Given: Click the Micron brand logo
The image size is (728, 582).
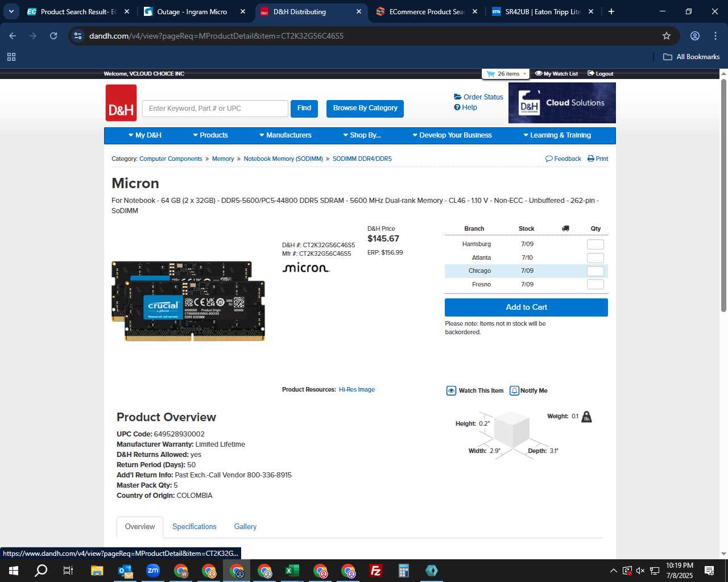Looking at the screenshot, I should click(x=306, y=268).
